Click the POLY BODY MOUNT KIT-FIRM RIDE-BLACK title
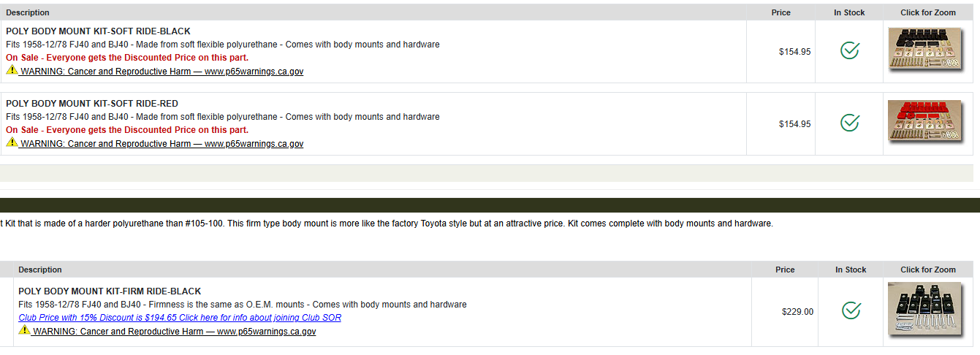 (x=110, y=291)
